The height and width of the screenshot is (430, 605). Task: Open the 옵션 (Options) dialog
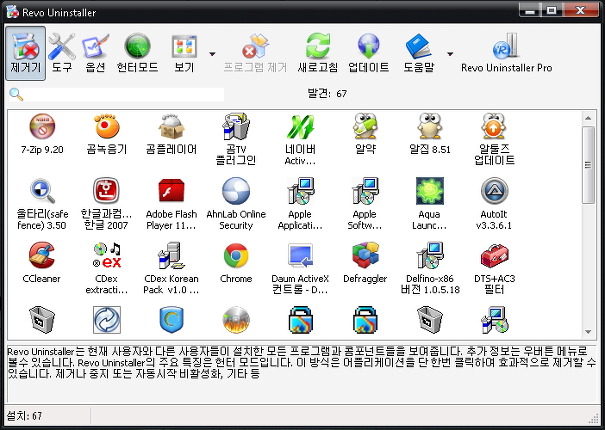point(95,53)
